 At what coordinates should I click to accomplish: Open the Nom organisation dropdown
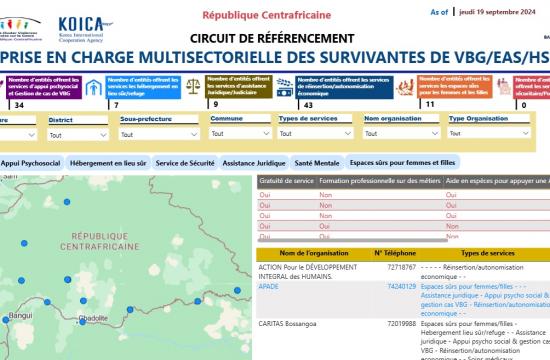pos(402,133)
